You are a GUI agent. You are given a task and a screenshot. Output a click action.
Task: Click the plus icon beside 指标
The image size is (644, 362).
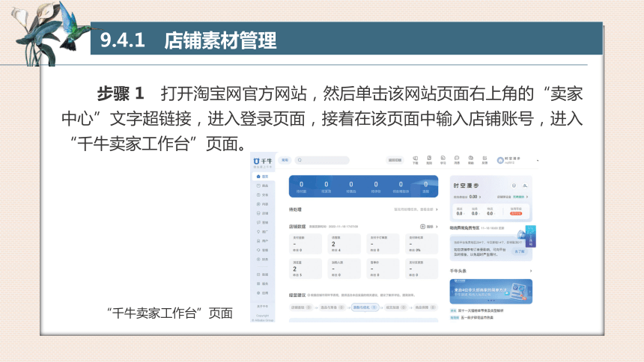click(x=422, y=227)
